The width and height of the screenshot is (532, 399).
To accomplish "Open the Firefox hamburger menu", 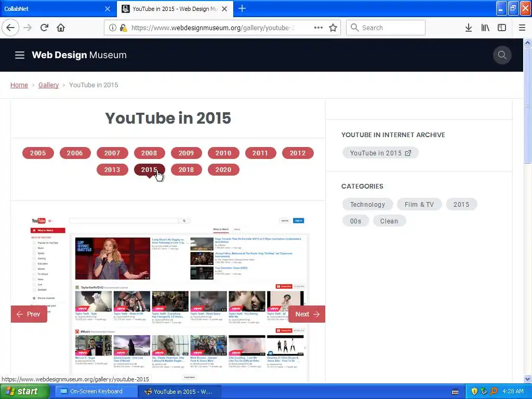I will point(522,28).
